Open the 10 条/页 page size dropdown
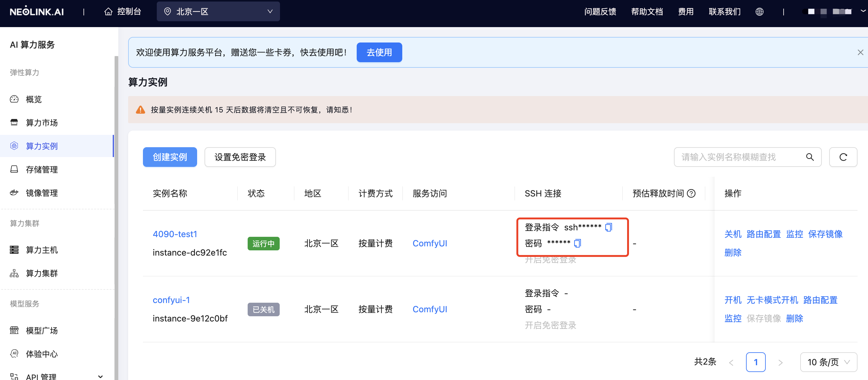The height and width of the screenshot is (380, 868). click(828, 362)
